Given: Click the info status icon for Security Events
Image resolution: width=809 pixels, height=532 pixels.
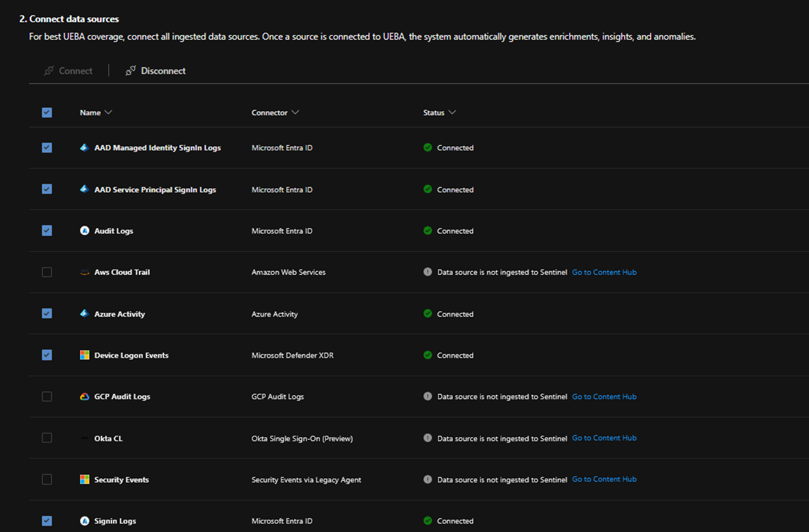Looking at the screenshot, I should [428, 479].
